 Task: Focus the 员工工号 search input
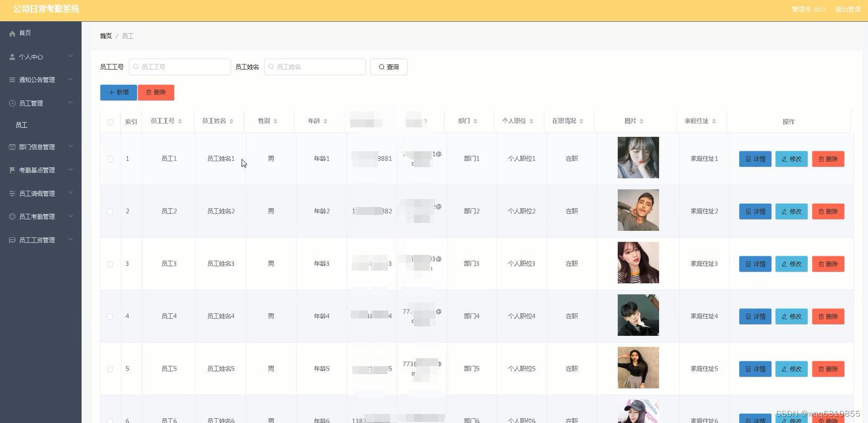click(180, 67)
